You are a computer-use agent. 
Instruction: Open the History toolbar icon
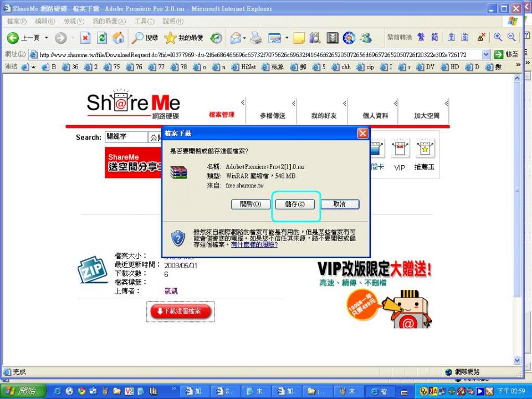point(216,38)
